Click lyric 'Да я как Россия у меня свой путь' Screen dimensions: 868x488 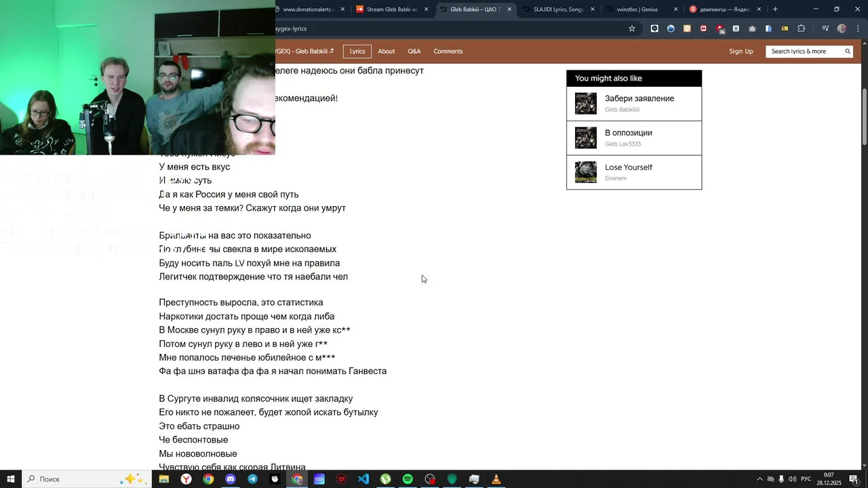pyautogui.click(x=229, y=195)
